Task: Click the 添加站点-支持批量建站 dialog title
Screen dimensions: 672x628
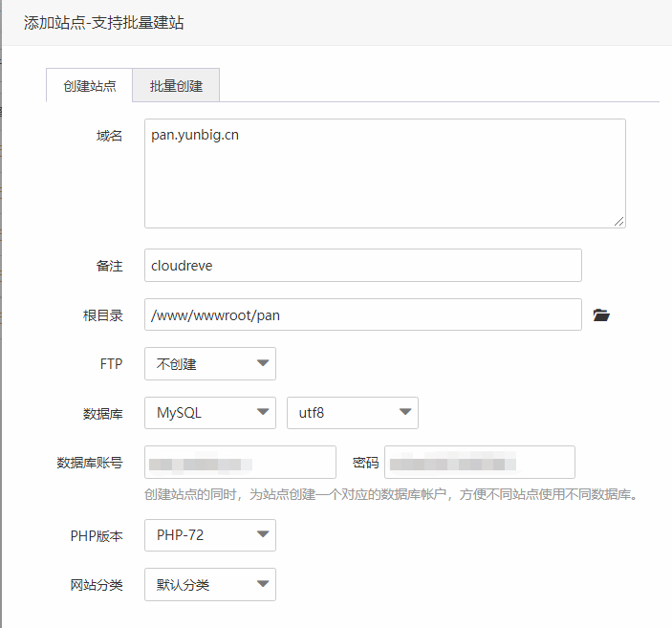Action: tap(104, 22)
